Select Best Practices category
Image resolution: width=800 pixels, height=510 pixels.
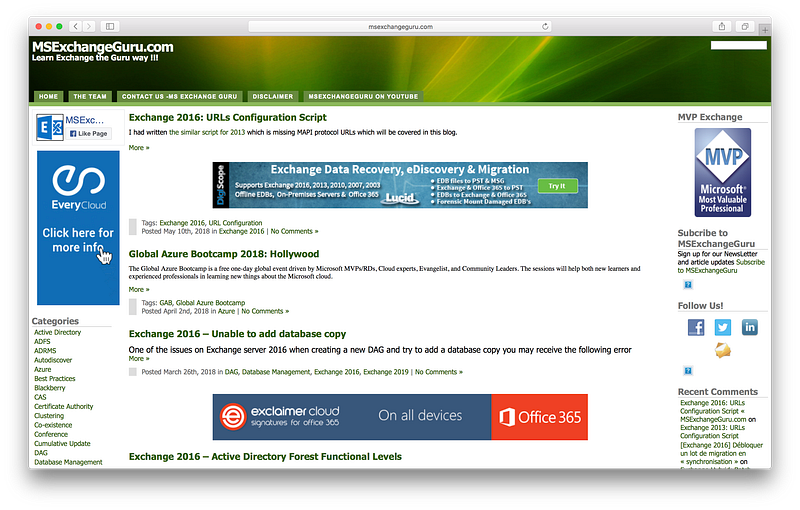coord(55,378)
